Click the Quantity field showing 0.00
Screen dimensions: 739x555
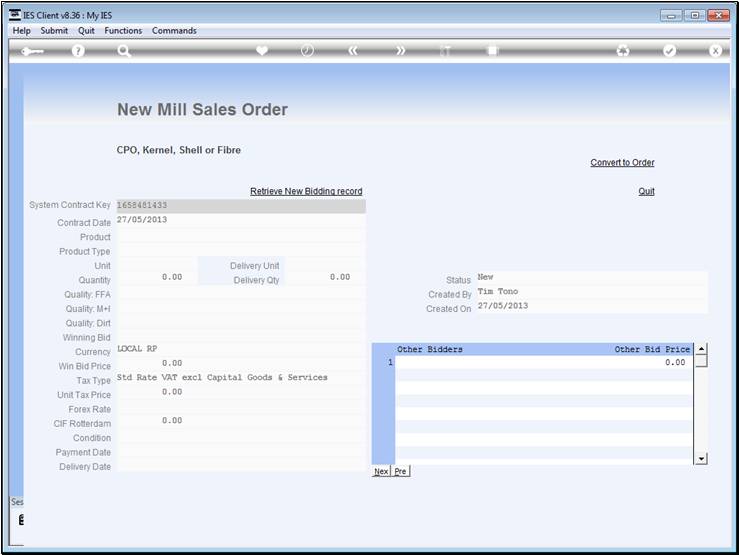coord(156,278)
